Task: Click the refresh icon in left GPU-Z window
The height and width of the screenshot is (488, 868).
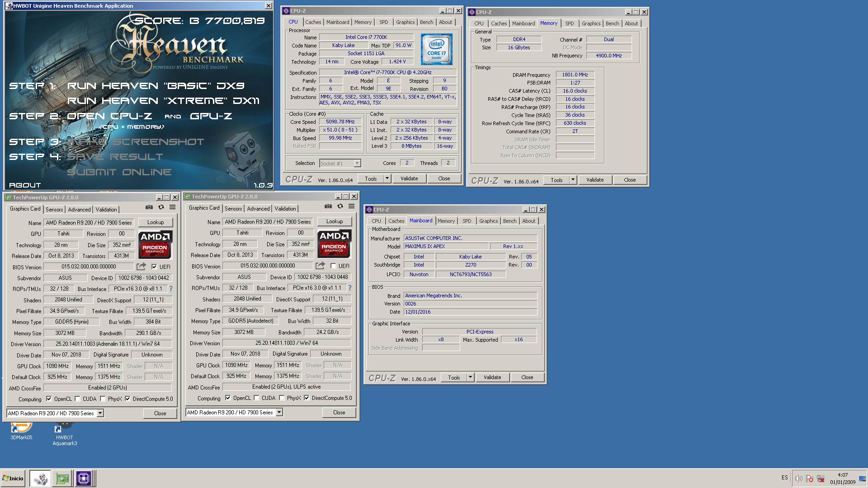Action: 161,207
